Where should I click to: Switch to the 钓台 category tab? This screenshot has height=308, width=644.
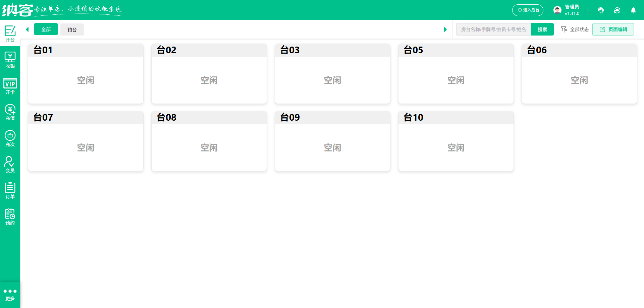coord(72,29)
